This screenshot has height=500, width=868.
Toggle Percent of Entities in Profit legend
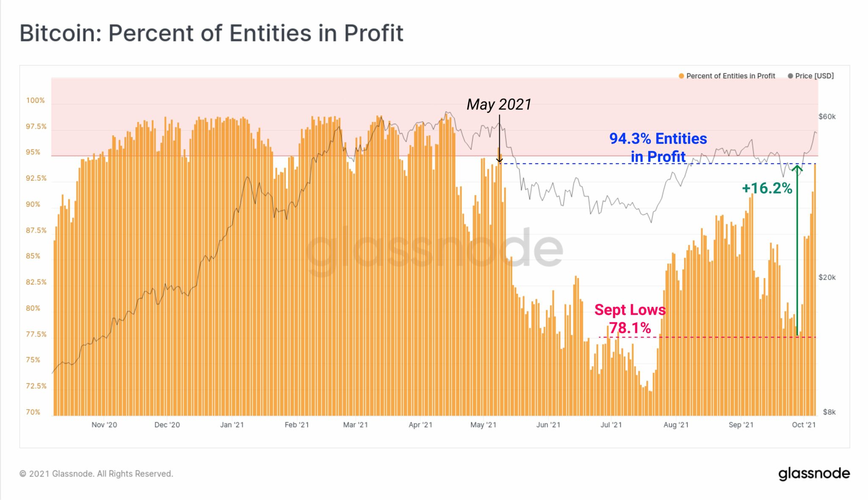click(x=727, y=76)
